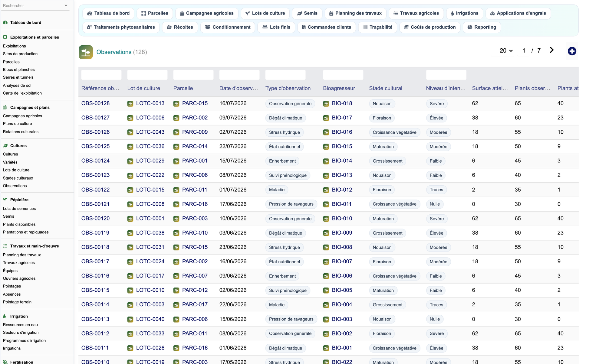Open the Reporting tab
The image size is (589, 364).
pos(482,27)
